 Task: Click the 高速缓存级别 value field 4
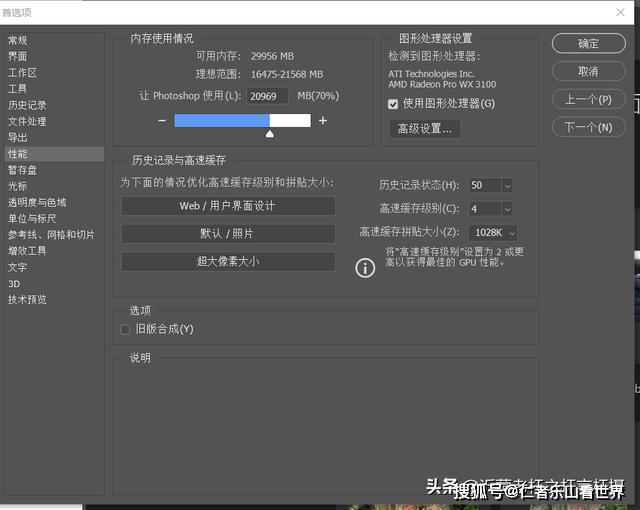[486, 209]
